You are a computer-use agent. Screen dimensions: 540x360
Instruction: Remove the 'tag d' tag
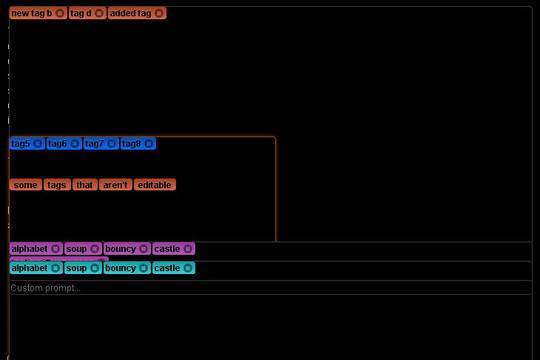pos(99,13)
